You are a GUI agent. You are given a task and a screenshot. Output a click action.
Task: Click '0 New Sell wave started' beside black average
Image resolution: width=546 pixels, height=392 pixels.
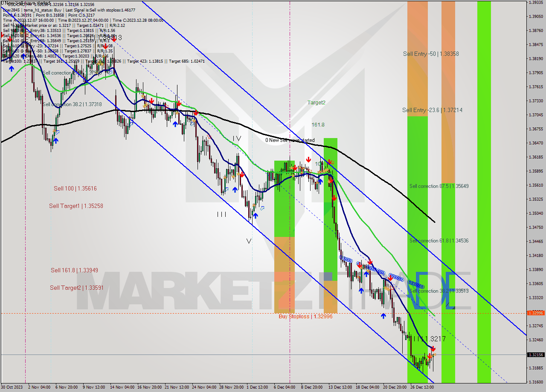290,140
